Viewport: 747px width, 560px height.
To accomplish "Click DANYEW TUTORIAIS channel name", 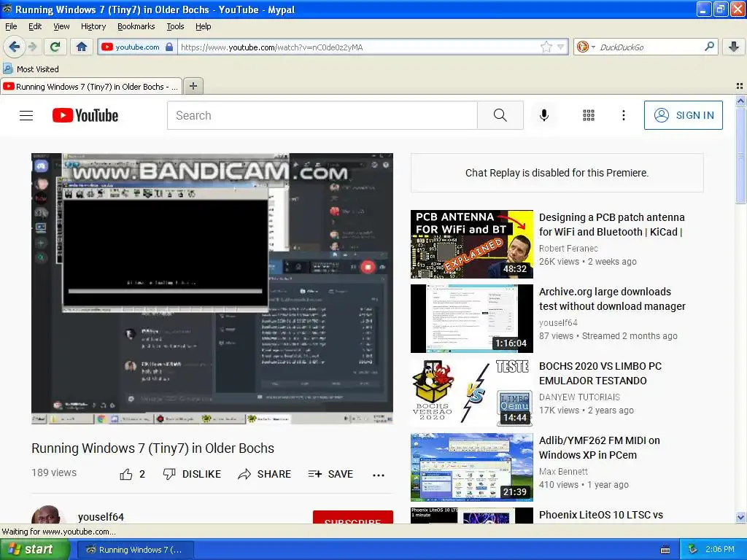I will 579,397.
